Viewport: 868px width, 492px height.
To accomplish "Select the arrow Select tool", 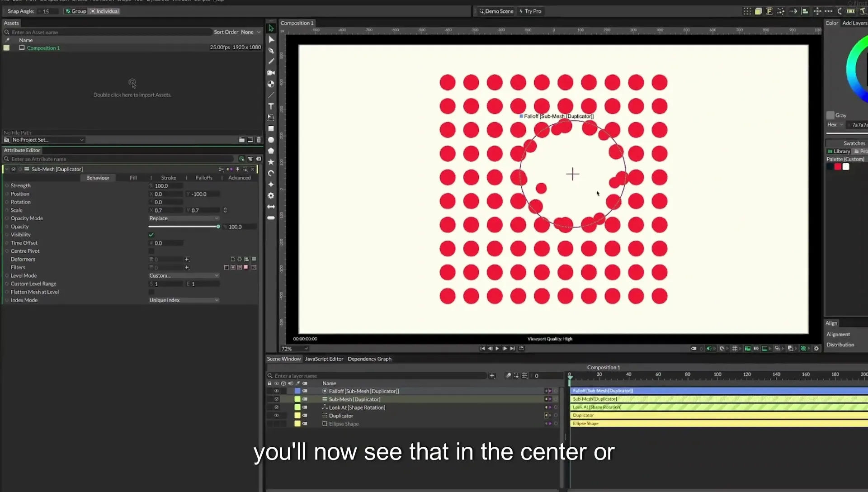I will coord(271,28).
